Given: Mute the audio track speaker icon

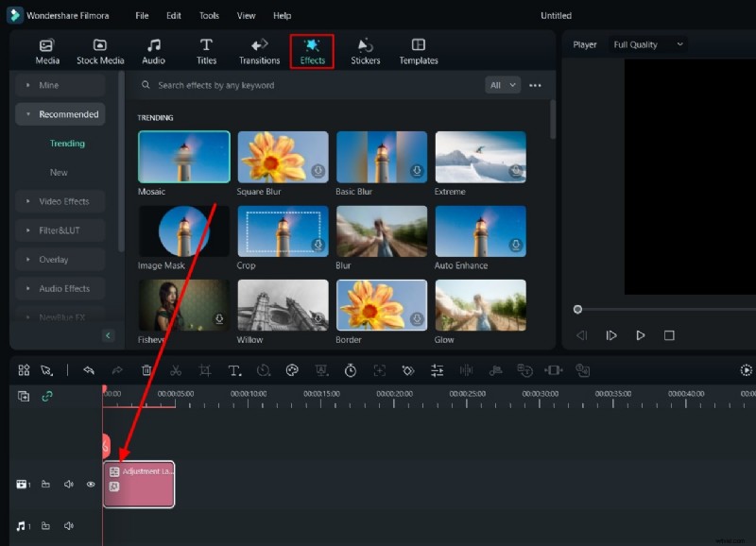Looking at the screenshot, I should click(x=68, y=526).
